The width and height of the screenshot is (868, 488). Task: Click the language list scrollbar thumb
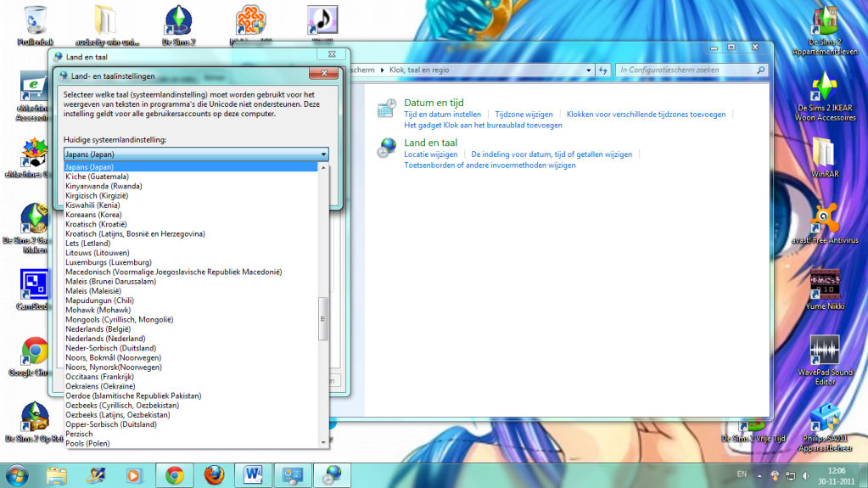(x=322, y=319)
